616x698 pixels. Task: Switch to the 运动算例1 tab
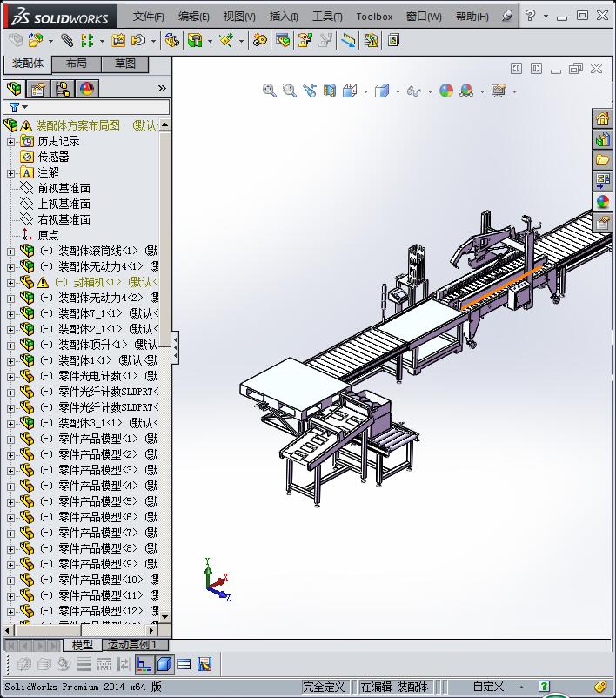(136, 644)
